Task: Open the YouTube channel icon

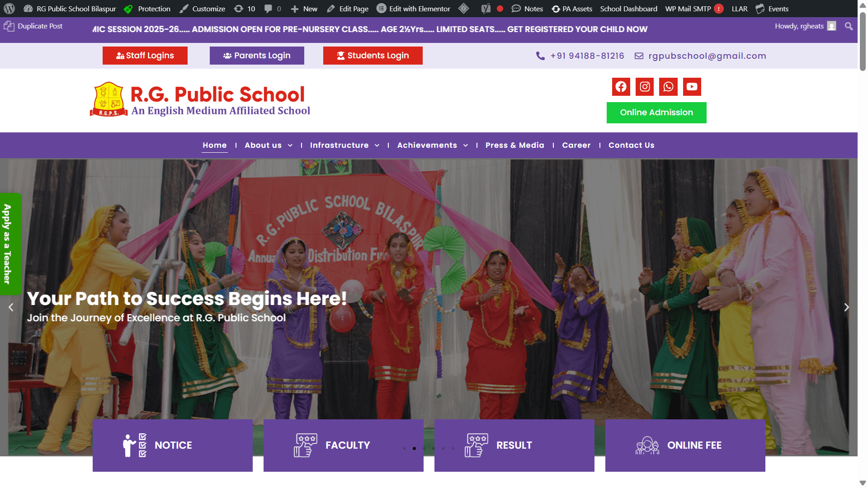Action: coord(692,87)
